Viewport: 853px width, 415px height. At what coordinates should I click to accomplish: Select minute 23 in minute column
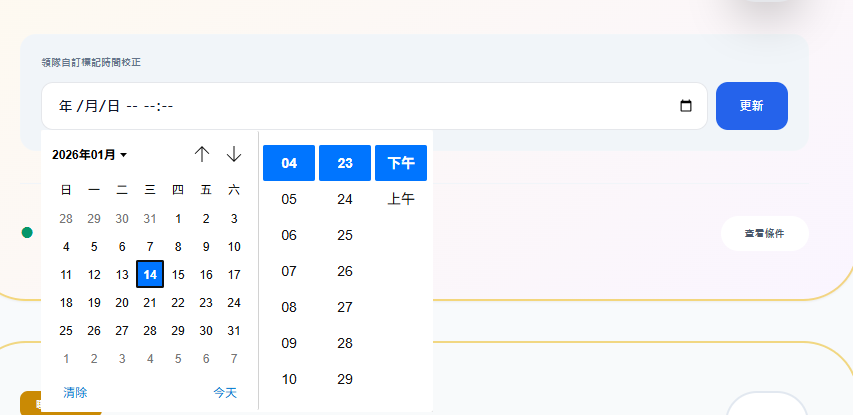[345, 163]
